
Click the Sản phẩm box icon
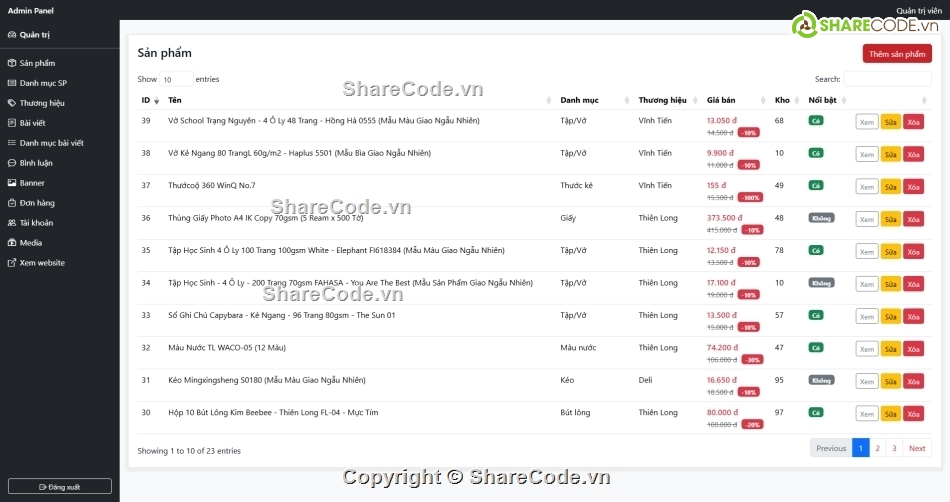point(12,63)
